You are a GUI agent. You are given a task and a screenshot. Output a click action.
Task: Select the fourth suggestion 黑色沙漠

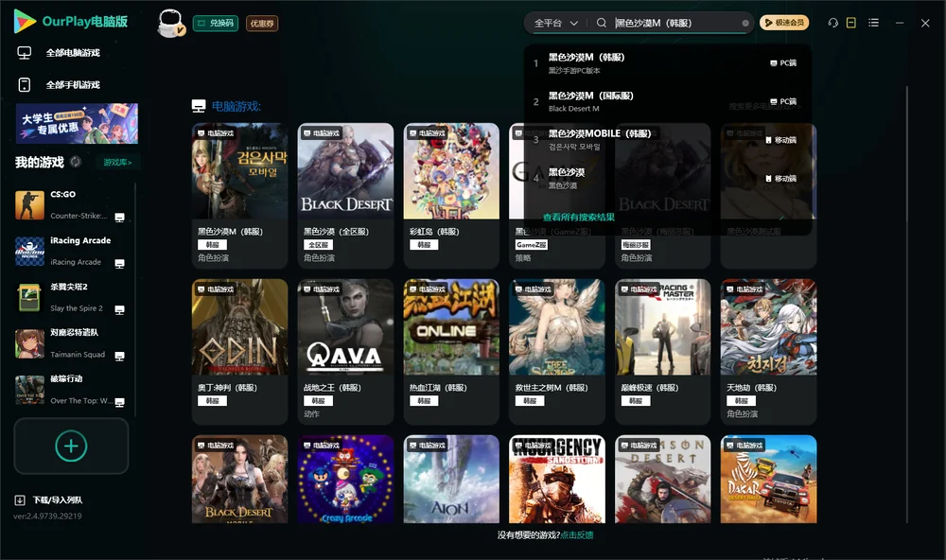(x=667, y=178)
